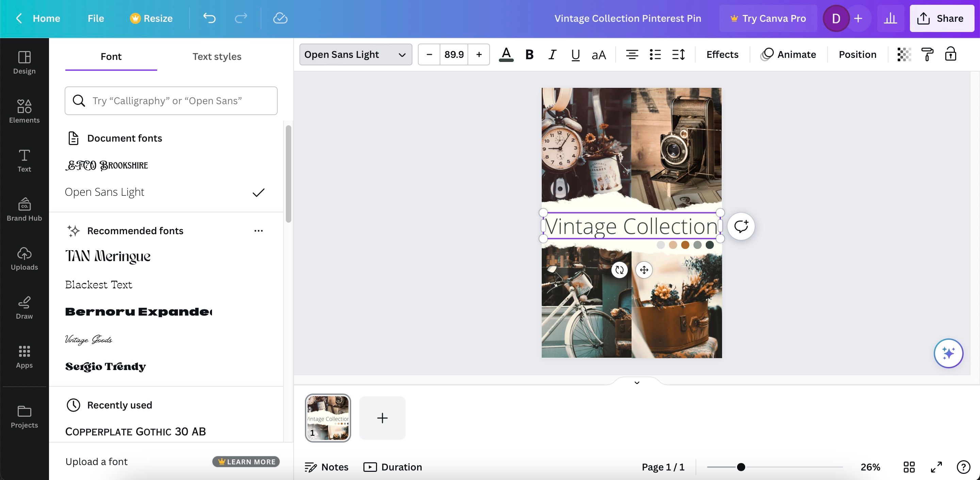Viewport: 980px width, 480px height.
Task: Open the Open Sans Light font dropdown
Action: (x=355, y=54)
